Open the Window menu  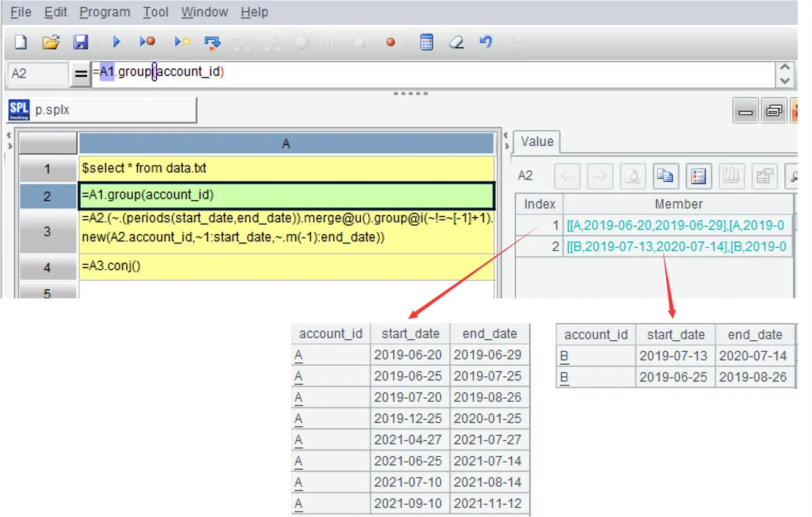[205, 12]
